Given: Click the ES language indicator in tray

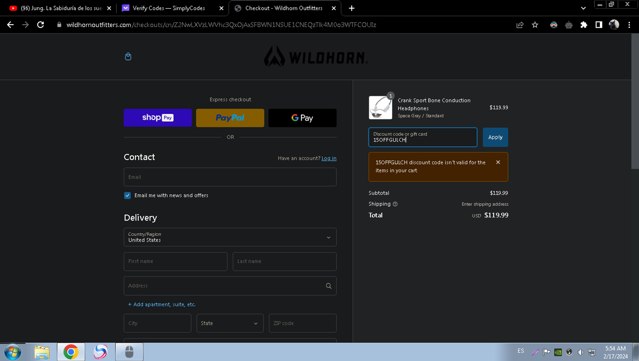Looking at the screenshot, I should 520,351.
